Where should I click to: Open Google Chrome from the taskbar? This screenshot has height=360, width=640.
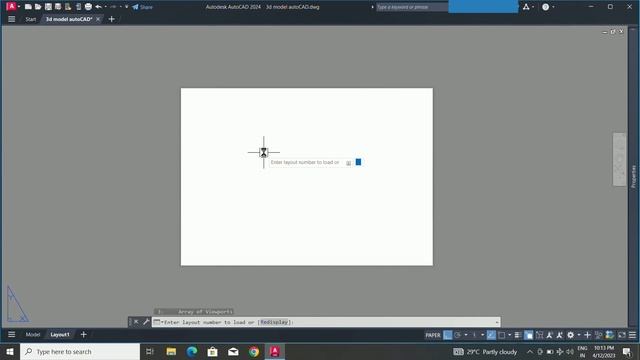coord(254,351)
